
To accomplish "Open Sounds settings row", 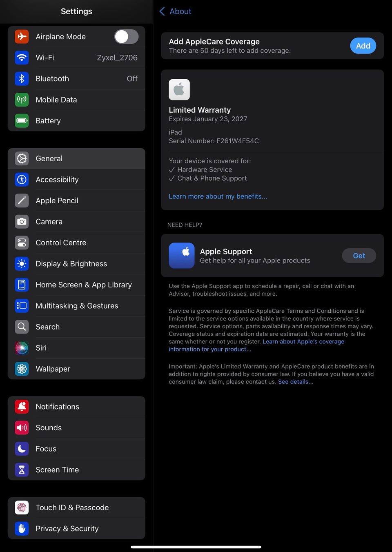I will pos(76,427).
